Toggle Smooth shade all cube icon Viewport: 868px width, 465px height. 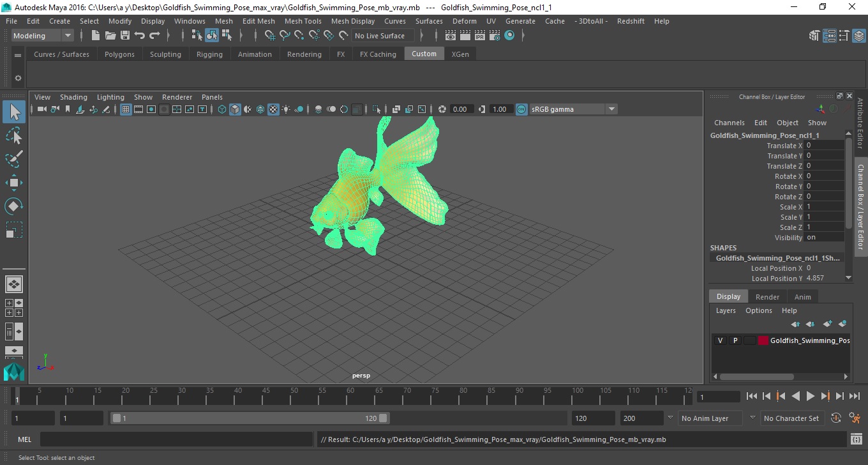click(x=235, y=109)
